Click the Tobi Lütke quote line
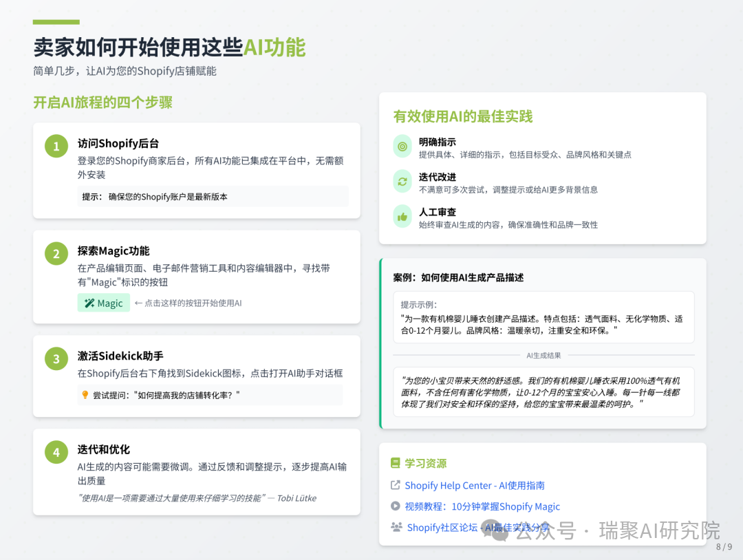Viewport: 743px width, 560px height. point(197,498)
